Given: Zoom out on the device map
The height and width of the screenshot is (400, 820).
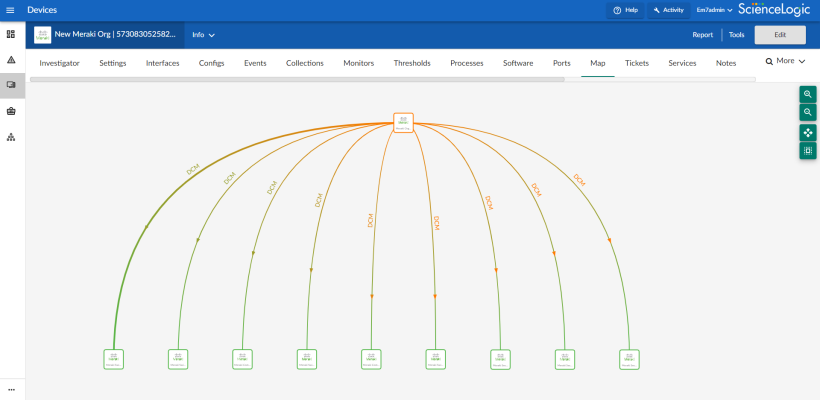Looking at the screenshot, I should pyautogui.click(x=808, y=113).
